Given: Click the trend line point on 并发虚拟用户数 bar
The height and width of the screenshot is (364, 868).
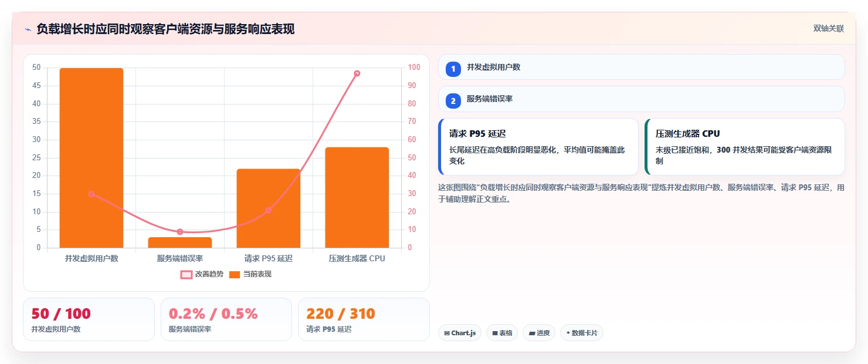Looking at the screenshot, I should (x=91, y=194).
